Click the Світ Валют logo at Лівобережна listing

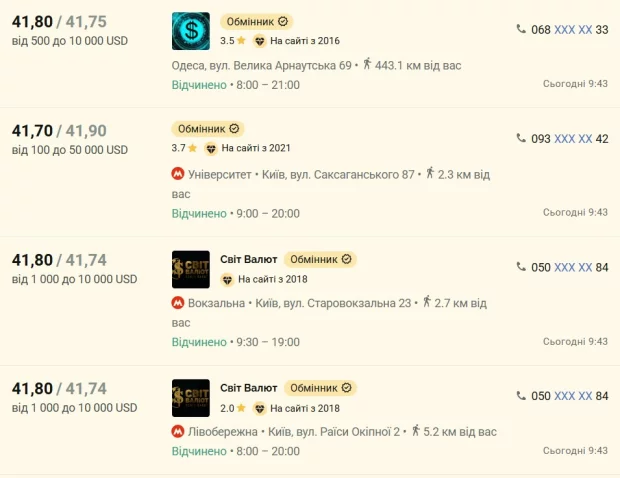[x=191, y=397]
